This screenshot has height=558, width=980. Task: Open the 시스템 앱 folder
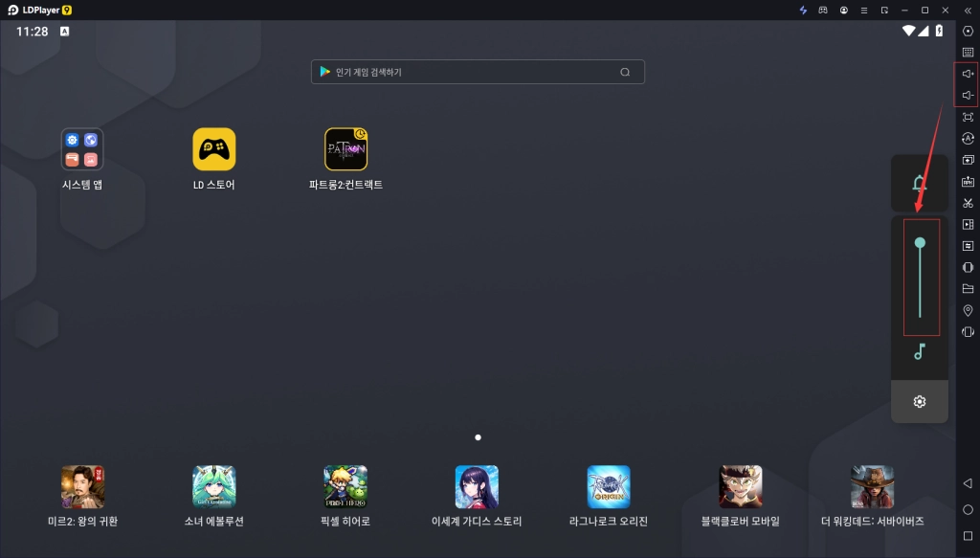coord(82,149)
